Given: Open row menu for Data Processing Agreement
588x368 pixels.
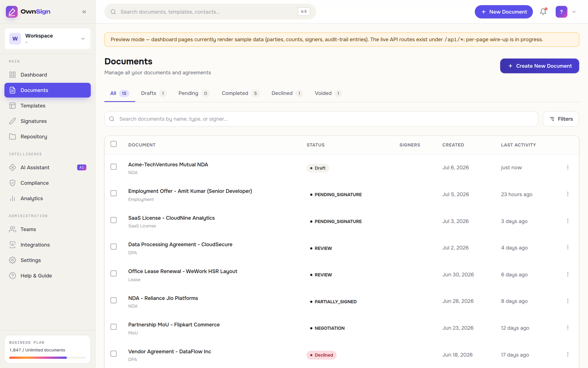Looking at the screenshot, I should point(567,247).
